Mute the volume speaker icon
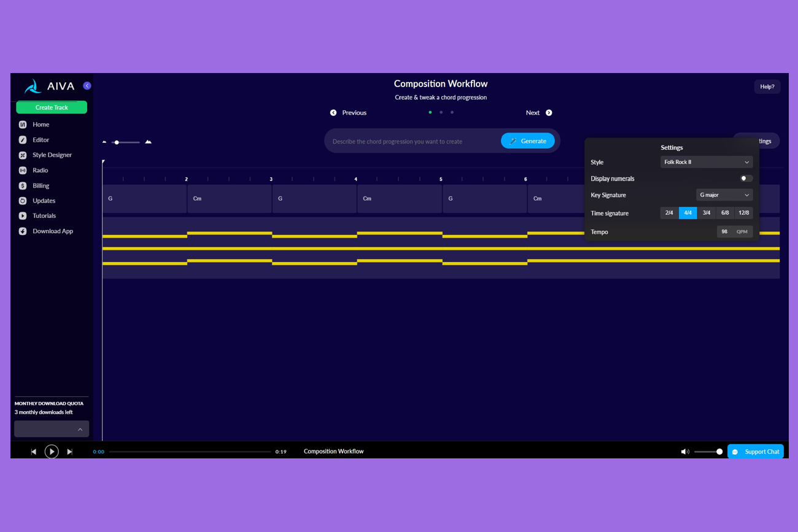Screen dimensions: 798x532 tap(684, 452)
